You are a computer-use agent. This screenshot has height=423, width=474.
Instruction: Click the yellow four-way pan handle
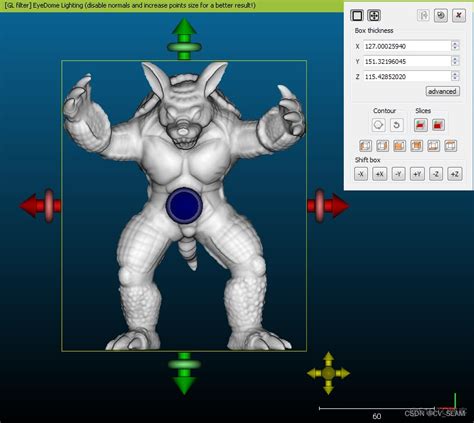pos(328,373)
